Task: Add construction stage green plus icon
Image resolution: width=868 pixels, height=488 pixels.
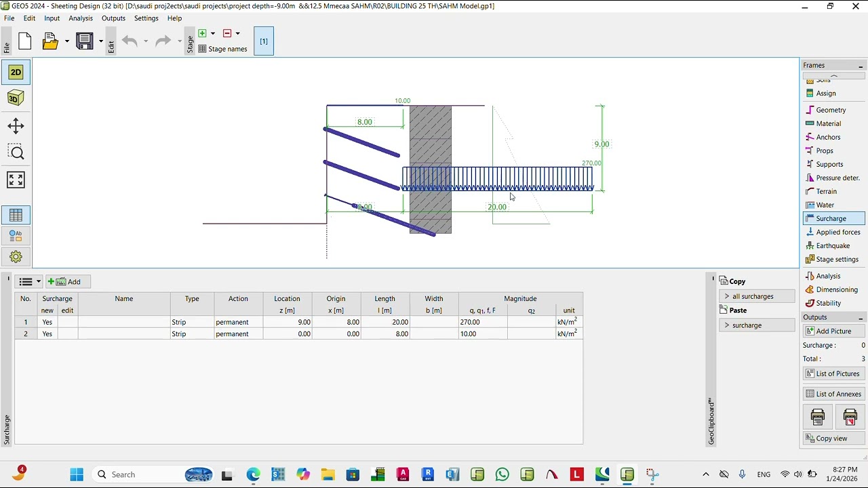Action: click(202, 33)
